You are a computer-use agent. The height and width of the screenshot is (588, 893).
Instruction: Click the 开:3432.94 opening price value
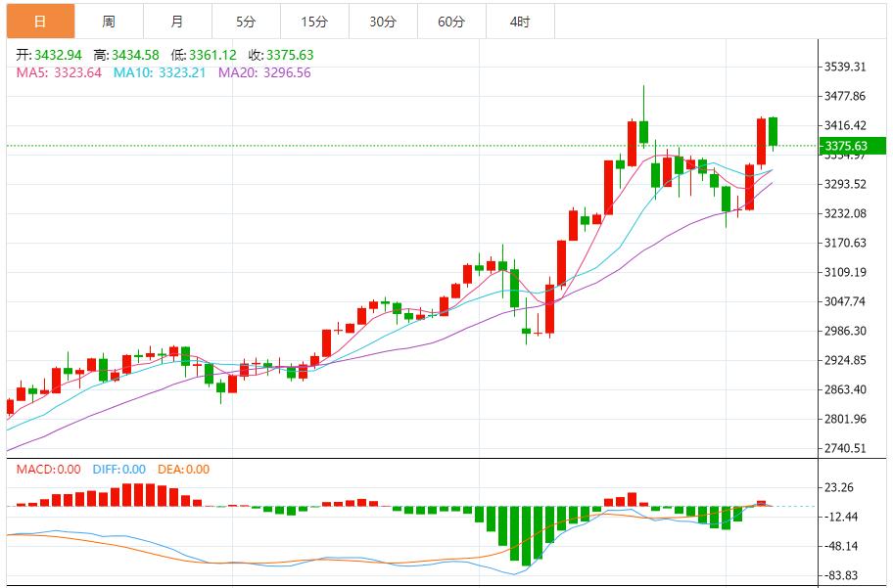tap(48, 56)
